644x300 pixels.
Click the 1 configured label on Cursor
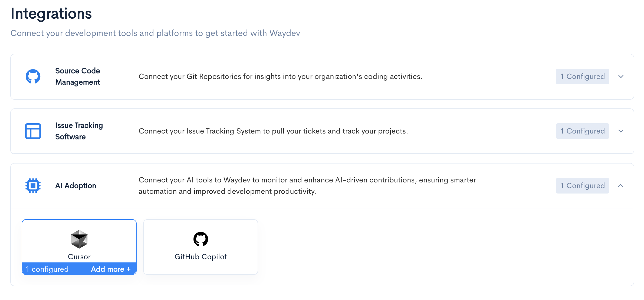47,269
